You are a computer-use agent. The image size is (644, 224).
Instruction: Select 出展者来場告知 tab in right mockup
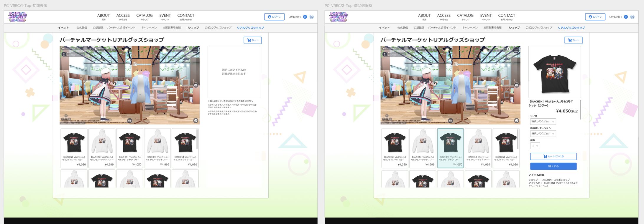492,28
